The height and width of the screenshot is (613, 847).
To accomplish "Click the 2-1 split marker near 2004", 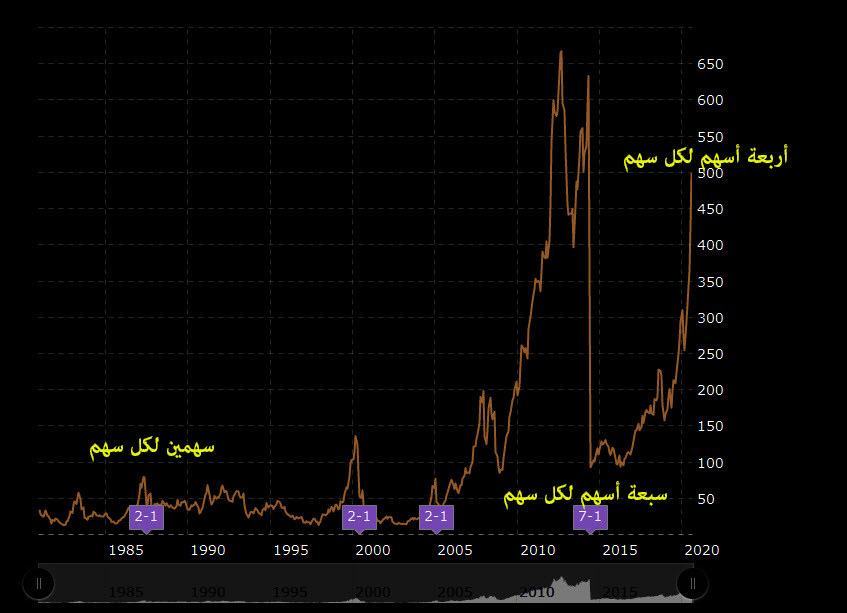I will tap(436, 517).
